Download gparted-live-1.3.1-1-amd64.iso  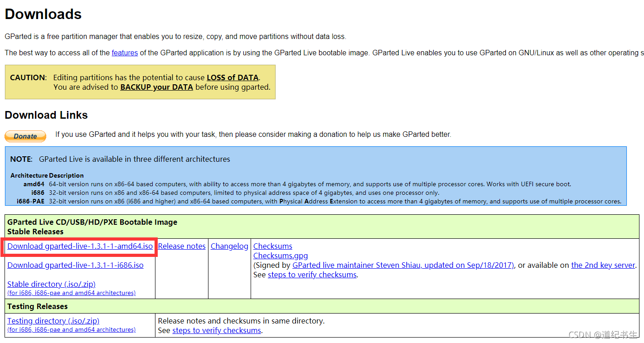coord(80,246)
